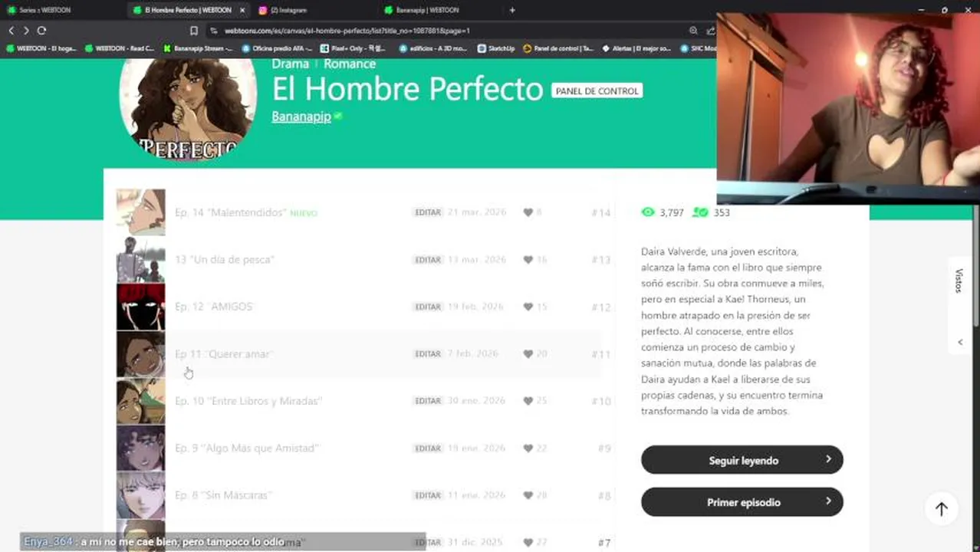Viewport: 980px width, 552px height.
Task: Open Ep. 8 "Sin Máscaras" episode title
Action: [x=223, y=495]
